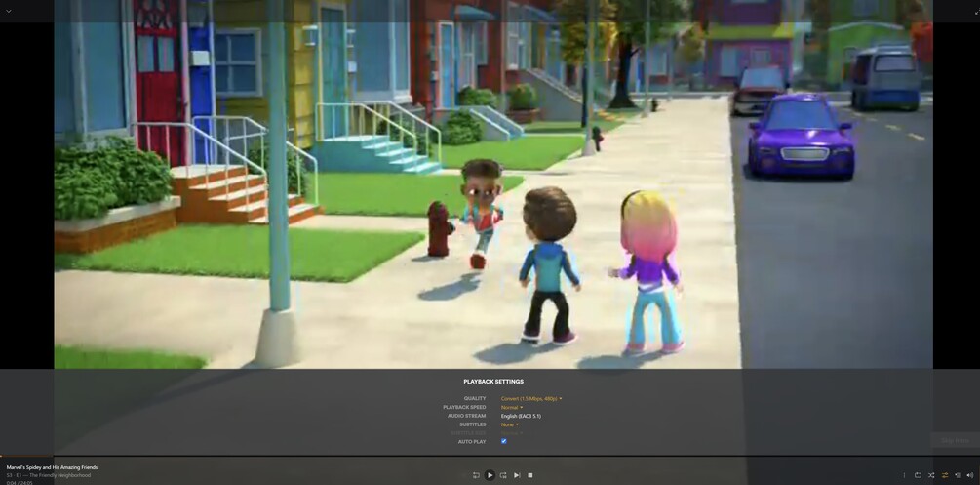The height and width of the screenshot is (485, 980).
Task: Open the S3 · E1 The Friendly Neighborhood episode link
Action: point(48,475)
